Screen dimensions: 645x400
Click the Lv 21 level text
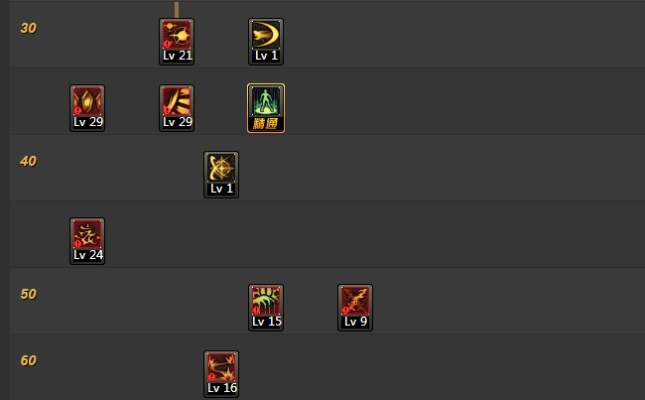[x=177, y=56]
